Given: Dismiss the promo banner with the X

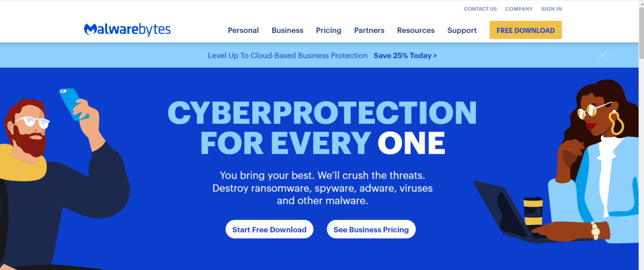Looking at the screenshot, I should click(602, 56).
